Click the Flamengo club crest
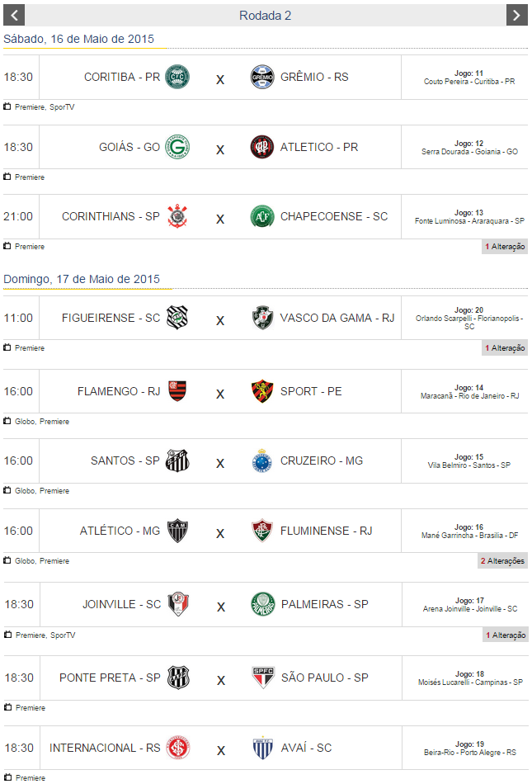Image resolution: width=532 pixels, height=784 pixels. coord(177,391)
